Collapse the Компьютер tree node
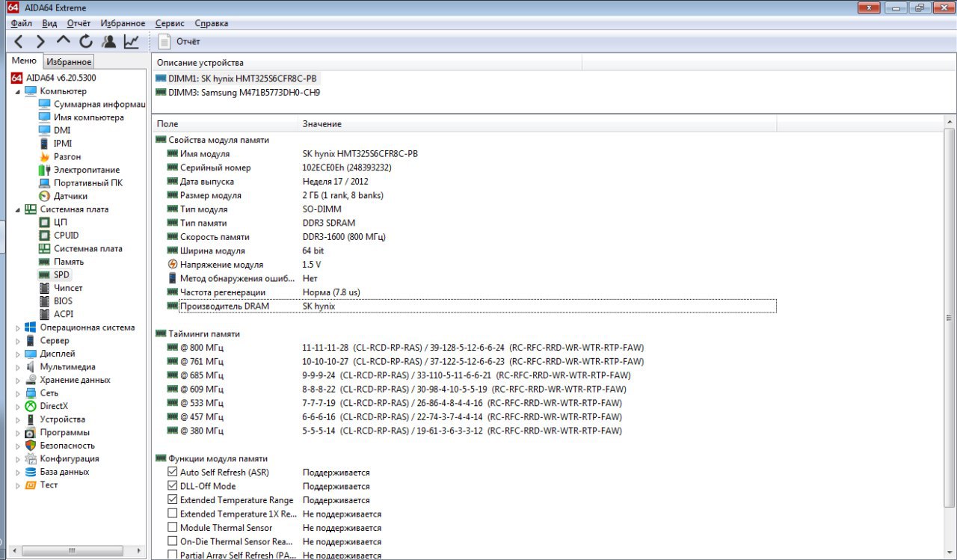The height and width of the screenshot is (560, 957). click(18, 91)
